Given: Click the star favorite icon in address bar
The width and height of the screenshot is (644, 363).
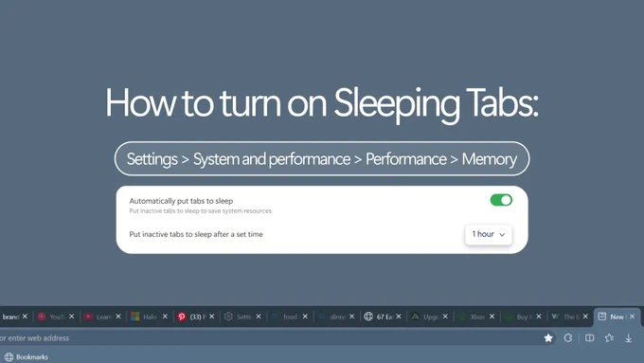Looking at the screenshot, I should (548, 338).
